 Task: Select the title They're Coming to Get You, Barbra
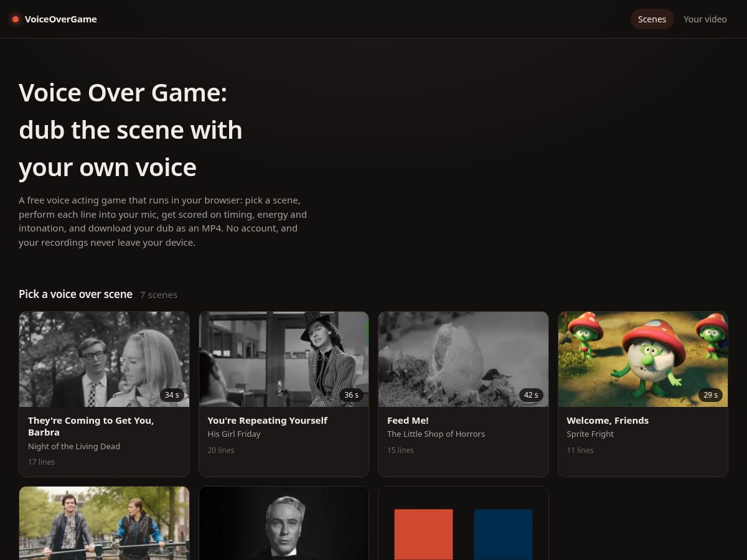tap(91, 426)
